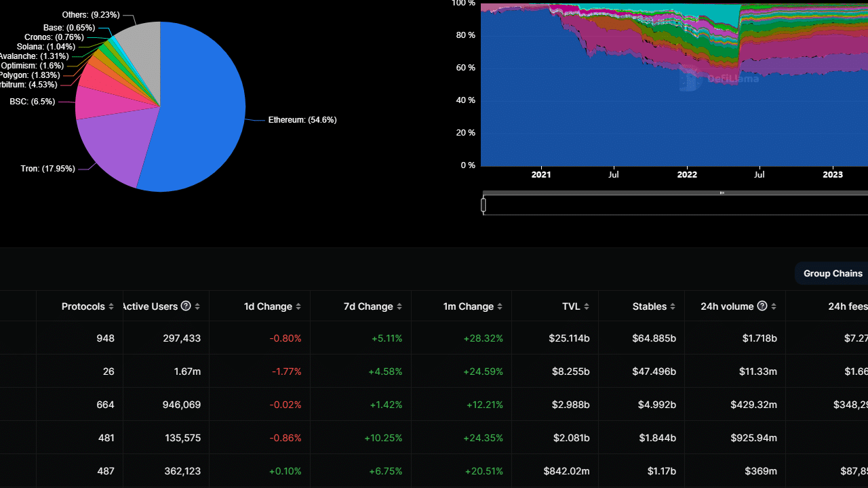Screen dimensions: 868x488
Task: Click the top center grip of range slider
Action: tap(722, 193)
